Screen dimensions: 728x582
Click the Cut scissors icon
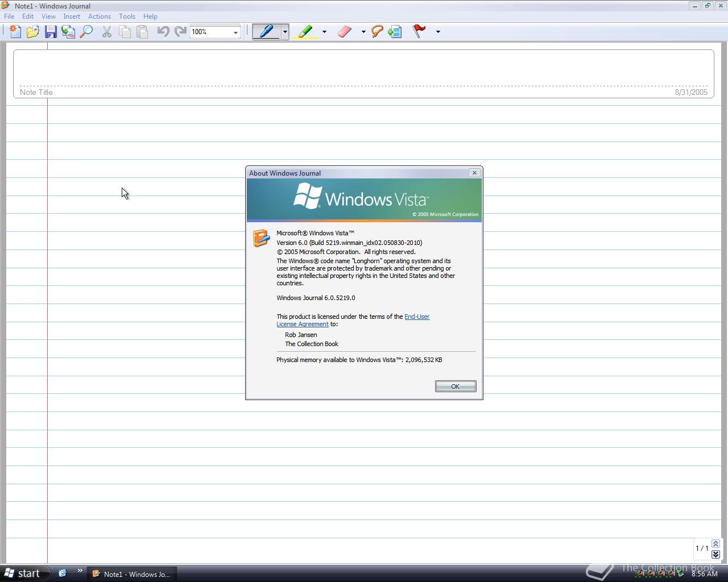tap(106, 32)
